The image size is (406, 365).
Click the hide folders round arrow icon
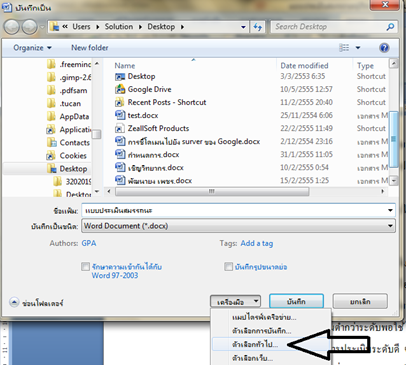14,302
